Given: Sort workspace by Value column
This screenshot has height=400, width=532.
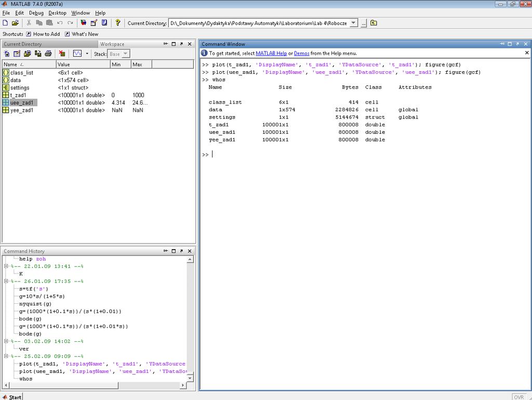Looking at the screenshot, I should pos(84,64).
